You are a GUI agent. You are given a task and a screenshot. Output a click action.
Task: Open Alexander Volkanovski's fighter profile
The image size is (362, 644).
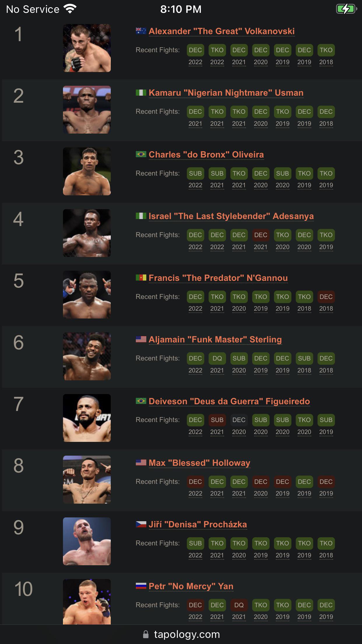tap(222, 31)
